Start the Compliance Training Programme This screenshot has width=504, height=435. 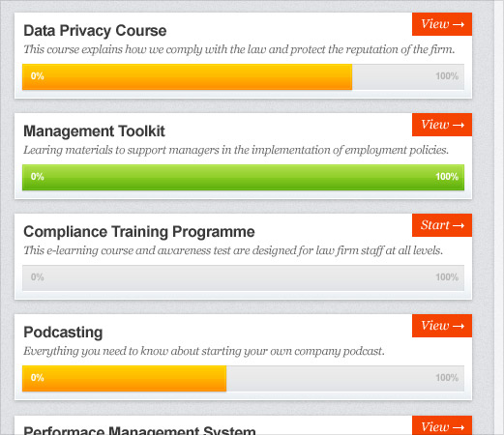442,225
